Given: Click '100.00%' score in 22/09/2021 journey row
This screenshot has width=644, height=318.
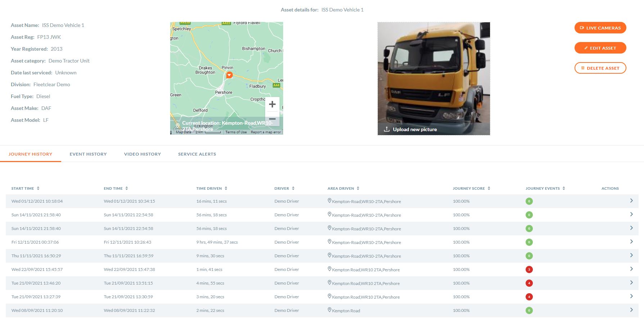Looking at the screenshot, I should click(x=461, y=269).
